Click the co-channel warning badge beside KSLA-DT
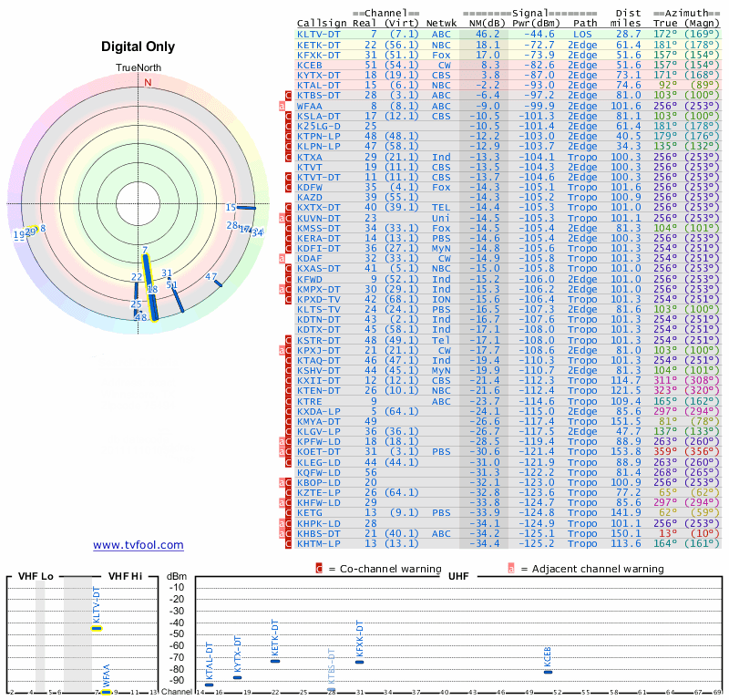Image resolution: width=729 pixels, height=700 pixels. click(288, 117)
